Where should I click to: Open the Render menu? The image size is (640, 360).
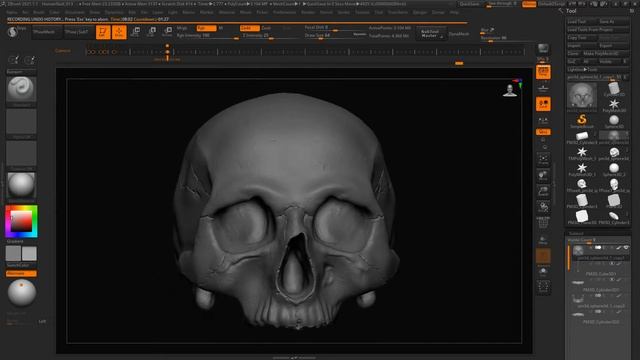click(x=308, y=13)
